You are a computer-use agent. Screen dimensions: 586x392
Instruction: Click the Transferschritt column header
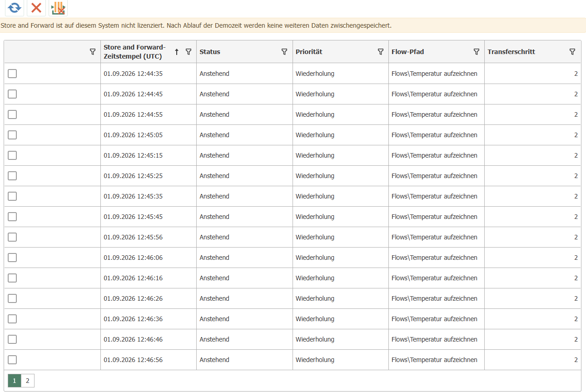(512, 52)
